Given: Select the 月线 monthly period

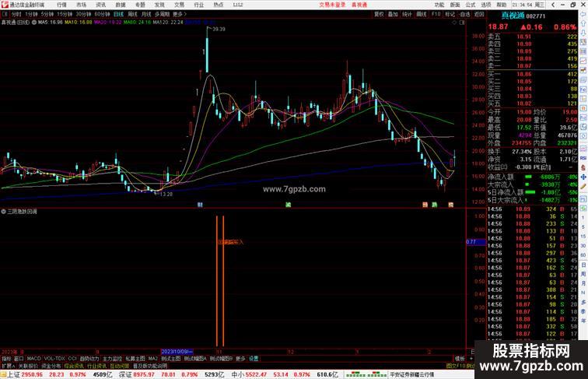Looking at the screenshot, I should (x=146, y=14).
